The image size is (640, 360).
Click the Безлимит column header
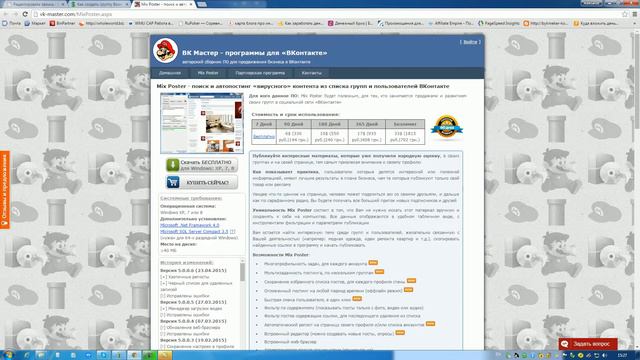[x=405, y=124]
